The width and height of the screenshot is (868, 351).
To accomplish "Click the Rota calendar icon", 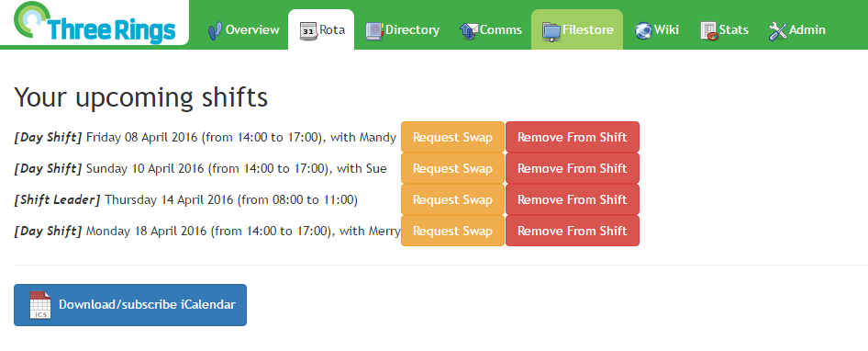I will (x=308, y=30).
